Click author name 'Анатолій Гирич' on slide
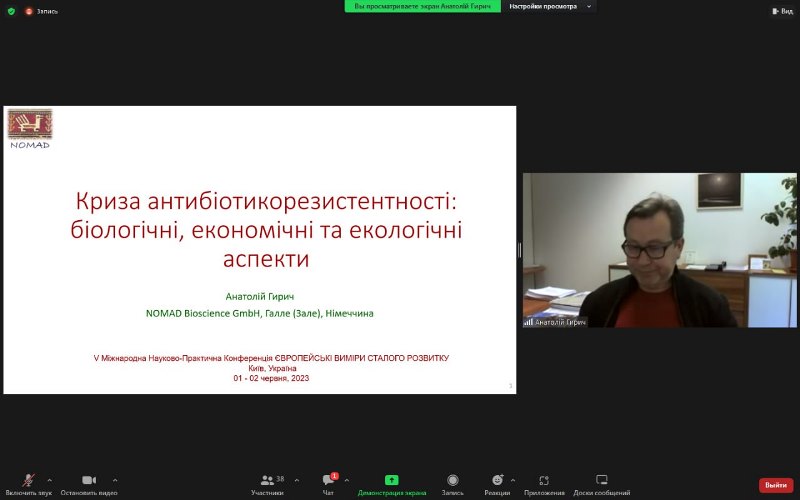 (x=260, y=296)
